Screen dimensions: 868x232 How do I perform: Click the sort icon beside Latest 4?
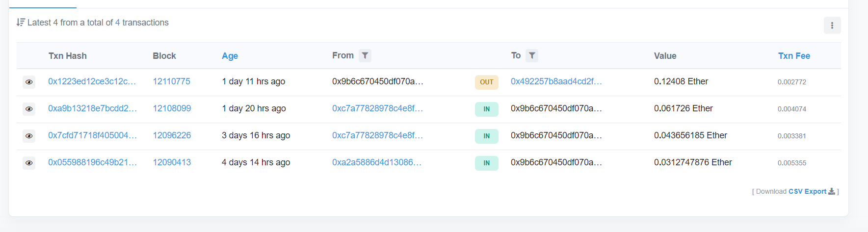[x=21, y=23]
